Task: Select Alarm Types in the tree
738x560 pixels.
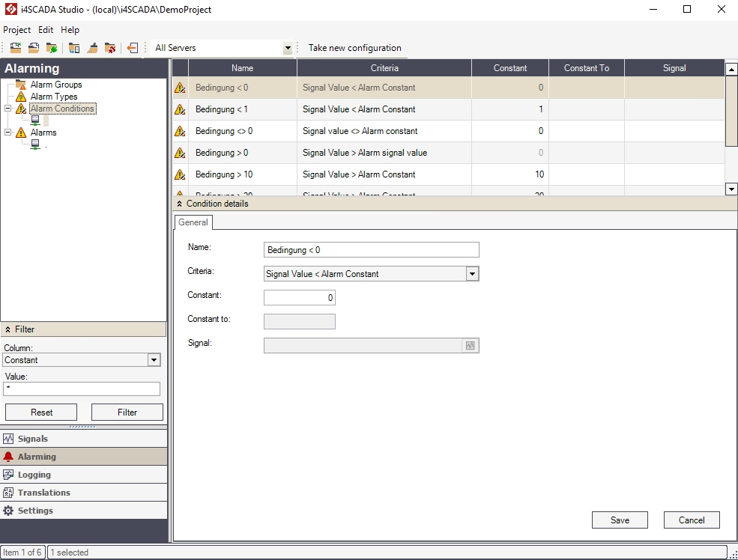Action: pyautogui.click(x=54, y=97)
